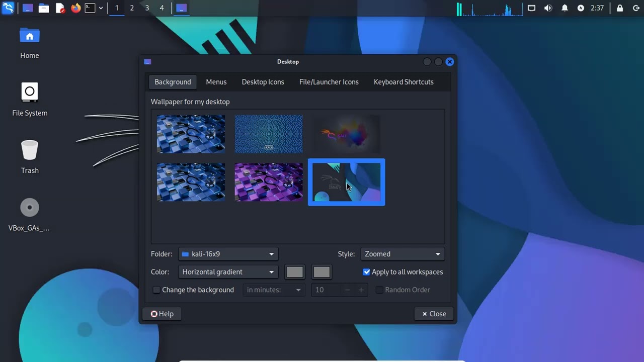Choose the dark colorful Kali dragon wallpaper
This screenshot has width=644, height=362.
[x=347, y=134]
